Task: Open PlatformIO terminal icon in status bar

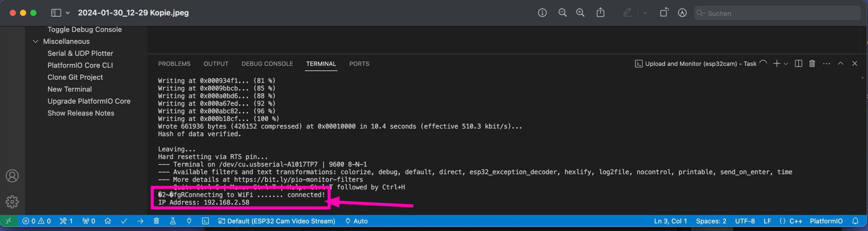Action: click(205, 221)
